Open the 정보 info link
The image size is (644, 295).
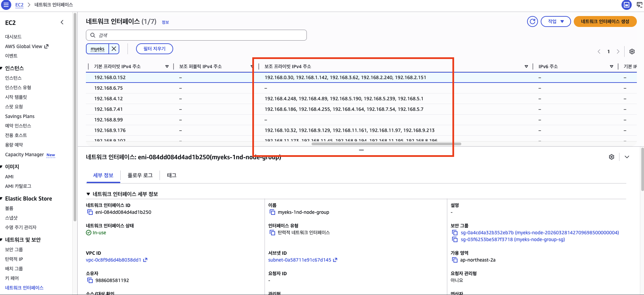[165, 22]
